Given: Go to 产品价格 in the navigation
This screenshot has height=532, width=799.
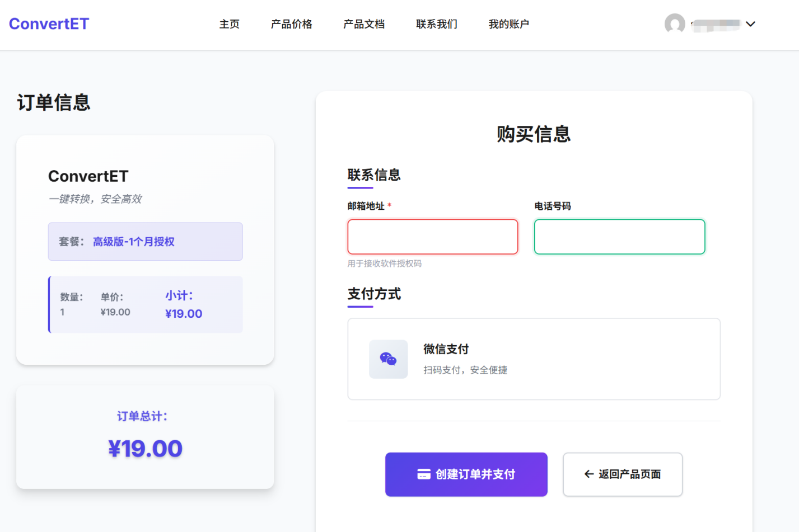Looking at the screenshot, I should (291, 24).
